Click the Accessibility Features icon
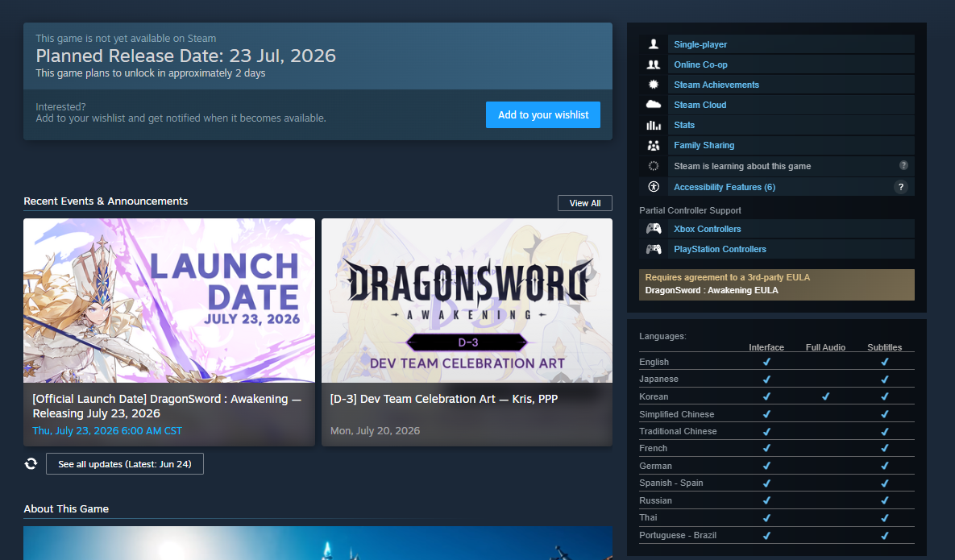Screen dimensions: 955x560 [654, 187]
